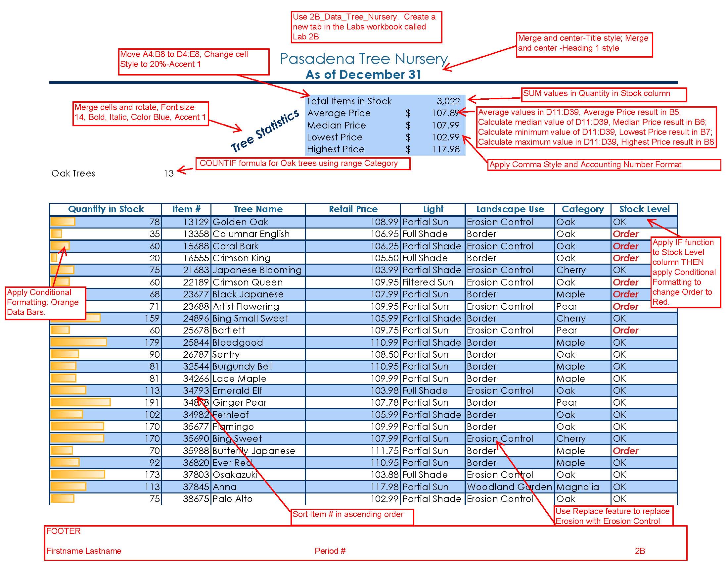The height and width of the screenshot is (563, 728).
Task: Click the retail price 111.75 cell
Action: [353, 451]
